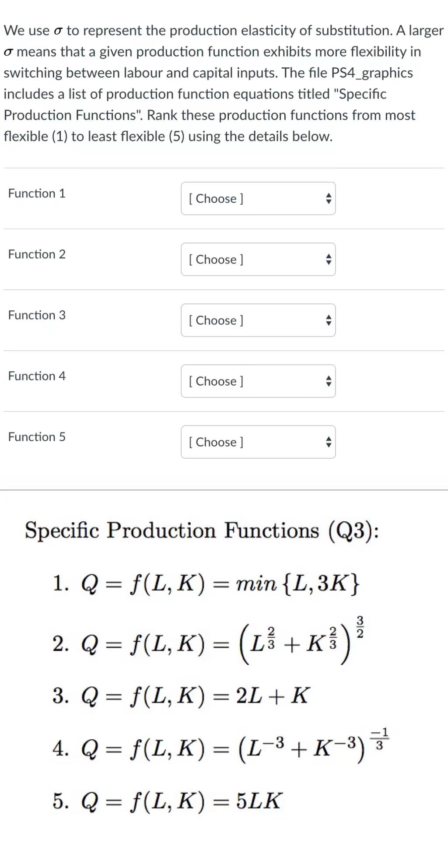Image resolution: width=448 pixels, height=868 pixels.
Task: Open the Function 2 Choose dropdown
Action: [258, 259]
